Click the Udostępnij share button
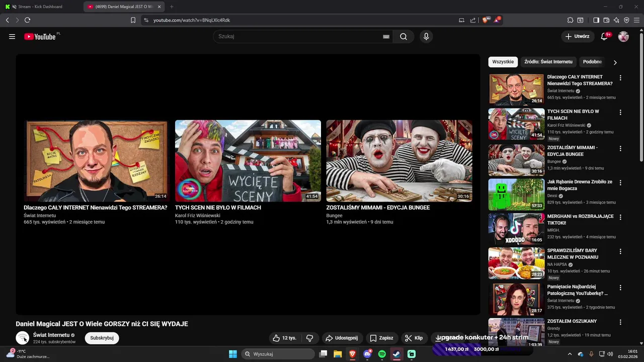 [x=341, y=338]
